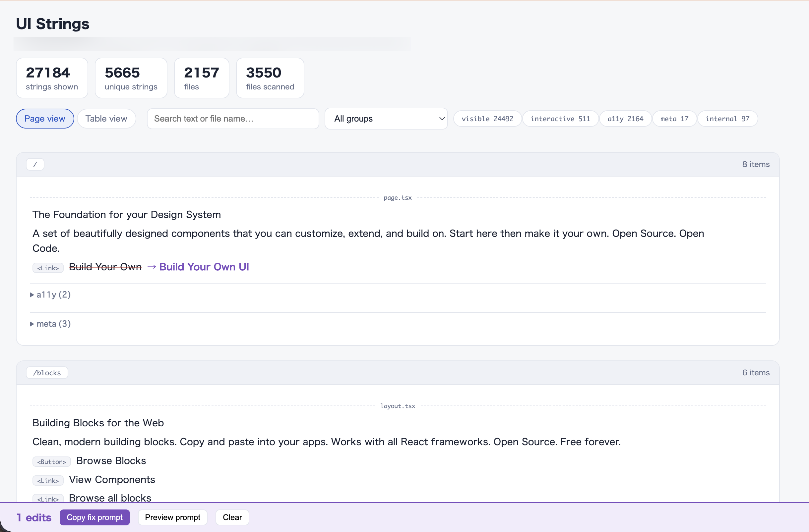The image size is (809, 532).
Task: Click The Foundation for your Design System heading
Action: [x=127, y=215]
